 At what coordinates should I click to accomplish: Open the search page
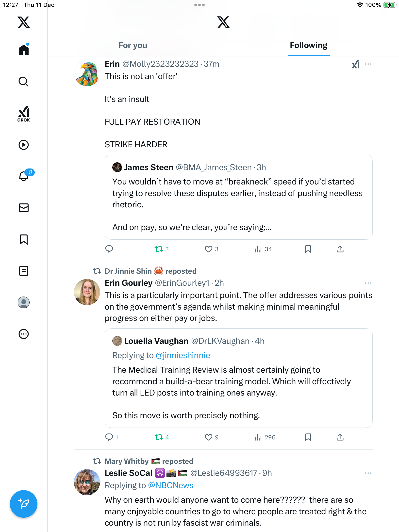tap(24, 82)
